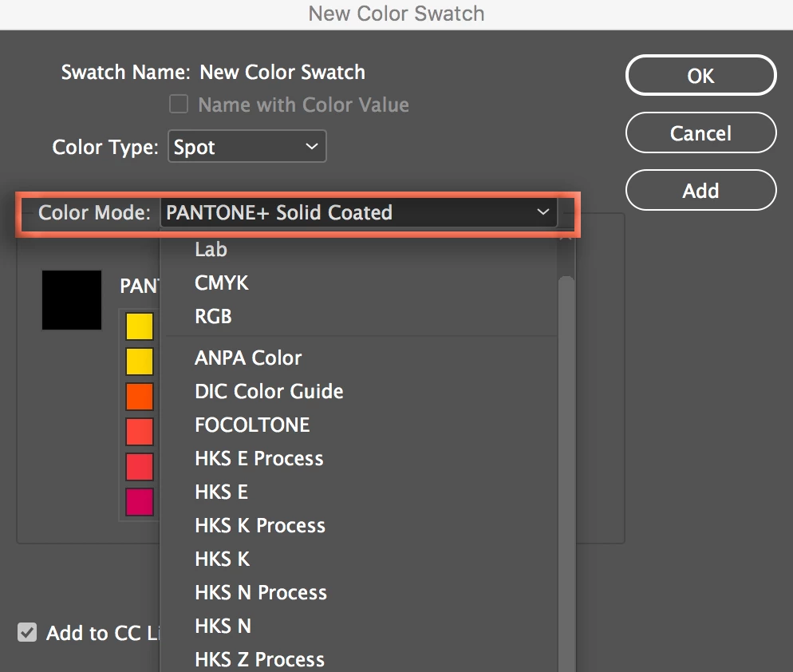The width and height of the screenshot is (793, 672).
Task: Collapse the Color Mode dropdown
Action: pyautogui.click(x=358, y=212)
